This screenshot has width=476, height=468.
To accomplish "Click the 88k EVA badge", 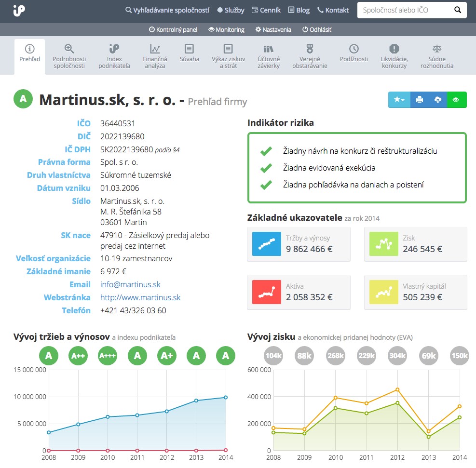I will click(304, 356).
